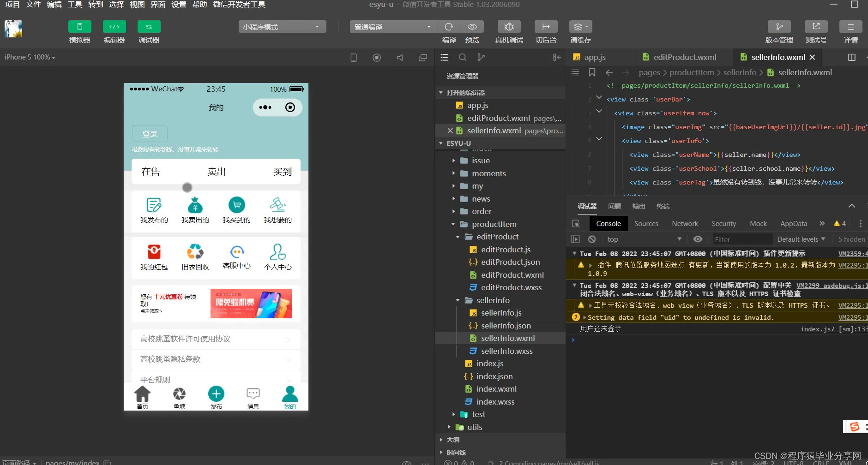Open the Default levels dropdown
The image size is (868, 465).
pyautogui.click(x=801, y=239)
